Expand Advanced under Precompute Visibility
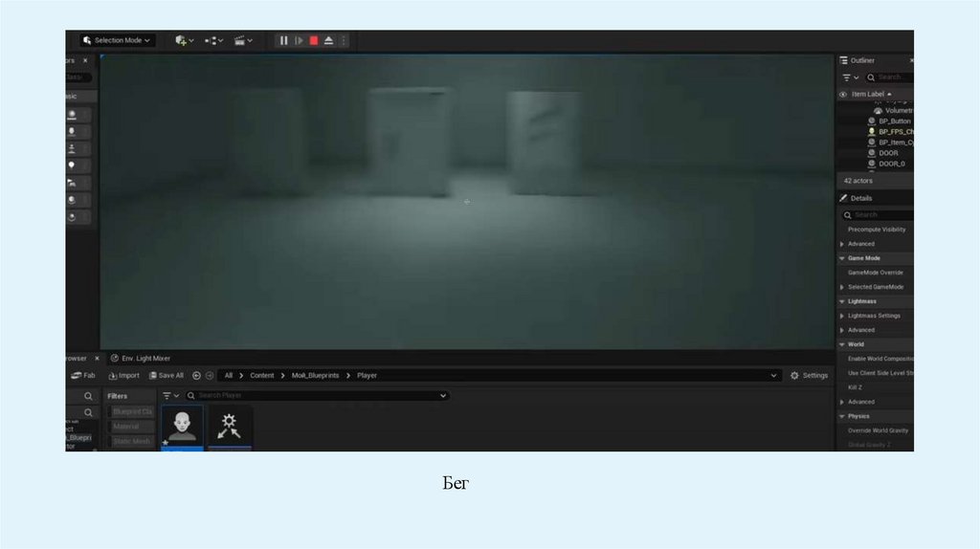 (842, 244)
